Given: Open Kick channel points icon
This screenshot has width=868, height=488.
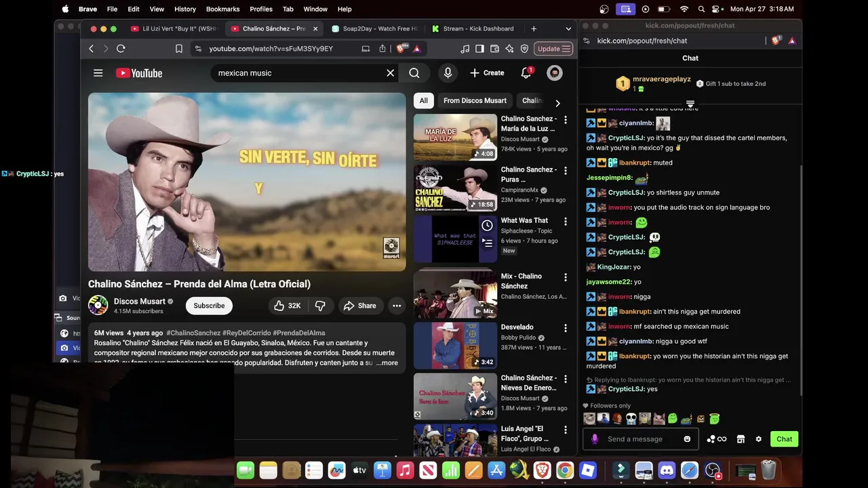Looking at the screenshot, I should (717, 439).
